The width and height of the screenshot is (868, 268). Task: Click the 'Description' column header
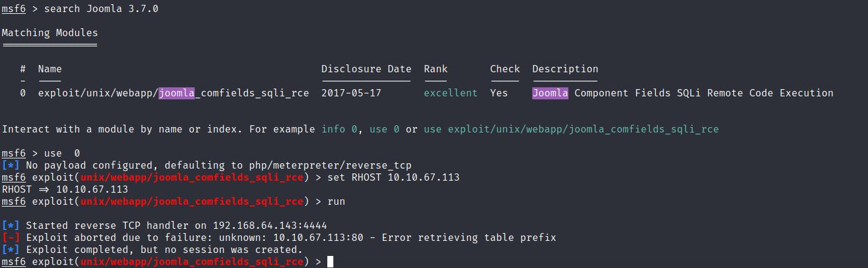tap(565, 69)
